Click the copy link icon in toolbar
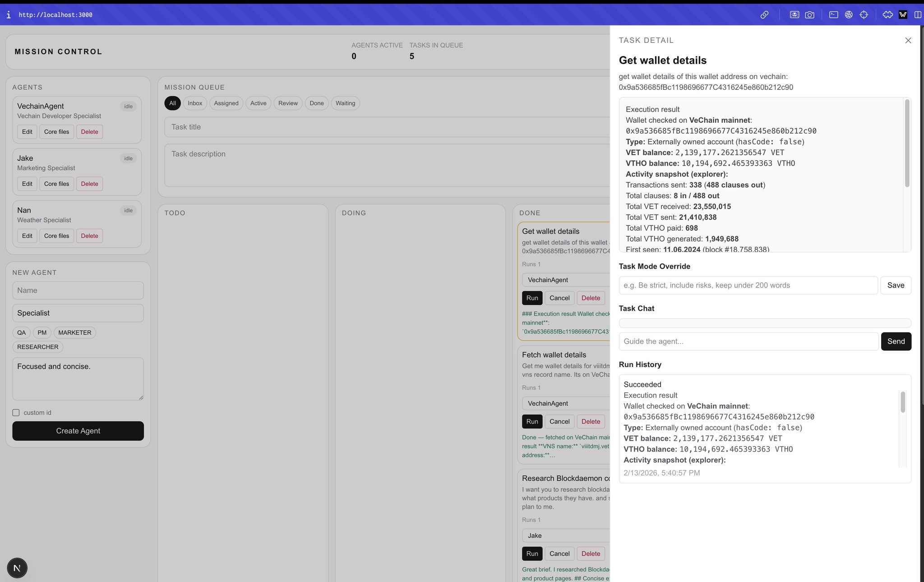Image resolution: width=924 pixels, height=582 pixels. click(764, 15)
